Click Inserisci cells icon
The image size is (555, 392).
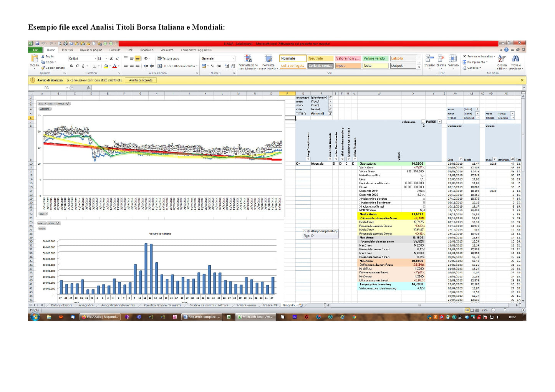[429, 59]
